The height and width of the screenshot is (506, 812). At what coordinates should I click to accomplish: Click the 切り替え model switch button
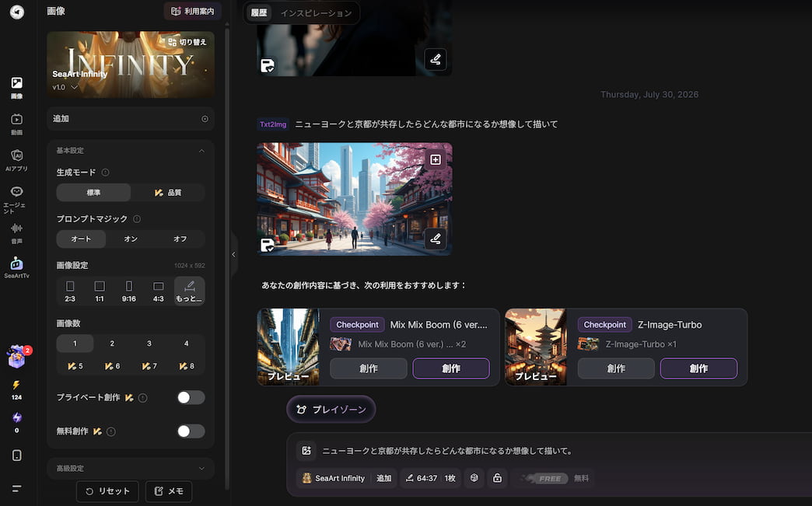(187, 42)
